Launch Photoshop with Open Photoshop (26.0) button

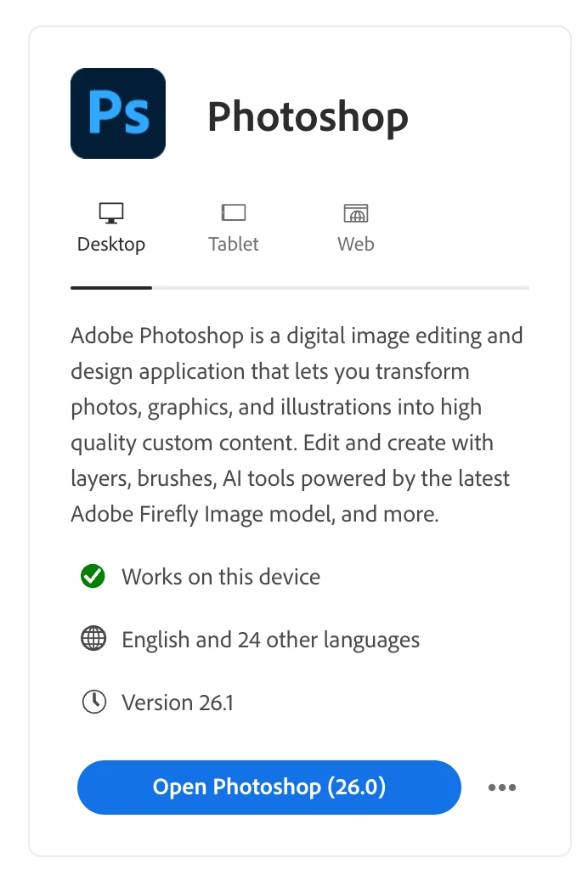269,787
